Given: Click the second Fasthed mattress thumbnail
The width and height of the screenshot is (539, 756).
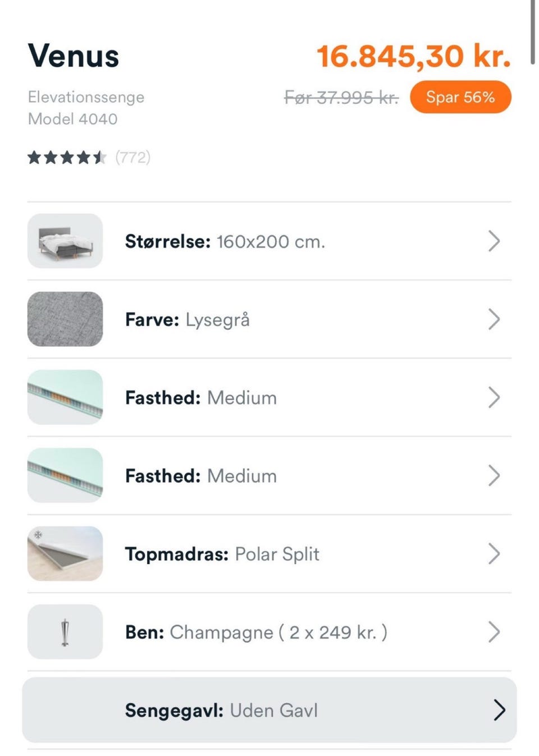Looking at the screenshot, I should point(65,475).
